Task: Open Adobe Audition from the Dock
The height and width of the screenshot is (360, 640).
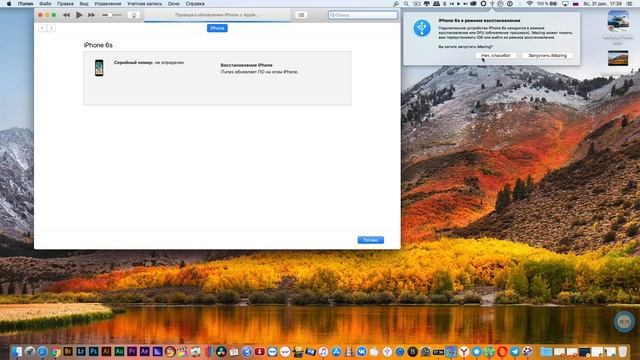Action: pos(119,351)
